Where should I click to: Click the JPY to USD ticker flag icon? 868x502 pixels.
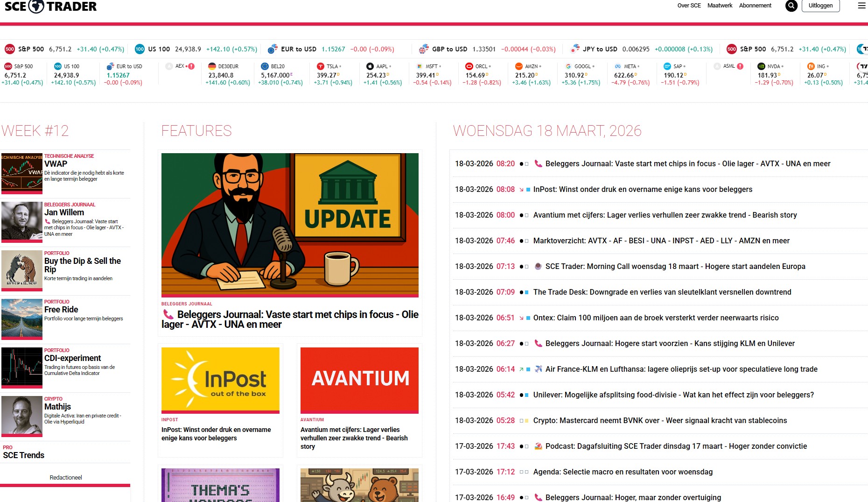pyautogui.click(x=575, y=49)
